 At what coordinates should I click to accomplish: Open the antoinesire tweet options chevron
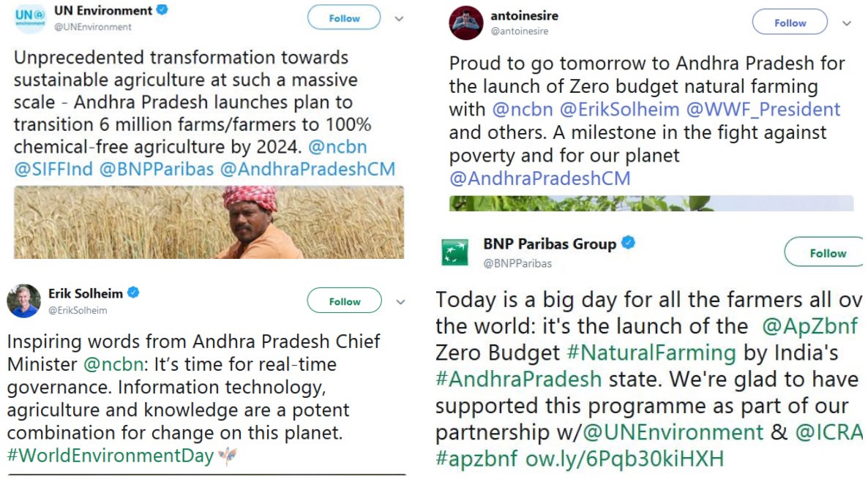pos(847,23)
